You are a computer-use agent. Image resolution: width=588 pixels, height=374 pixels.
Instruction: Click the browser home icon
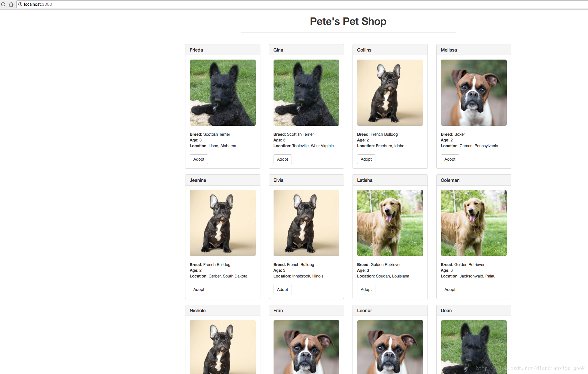[x=11, y=4]
